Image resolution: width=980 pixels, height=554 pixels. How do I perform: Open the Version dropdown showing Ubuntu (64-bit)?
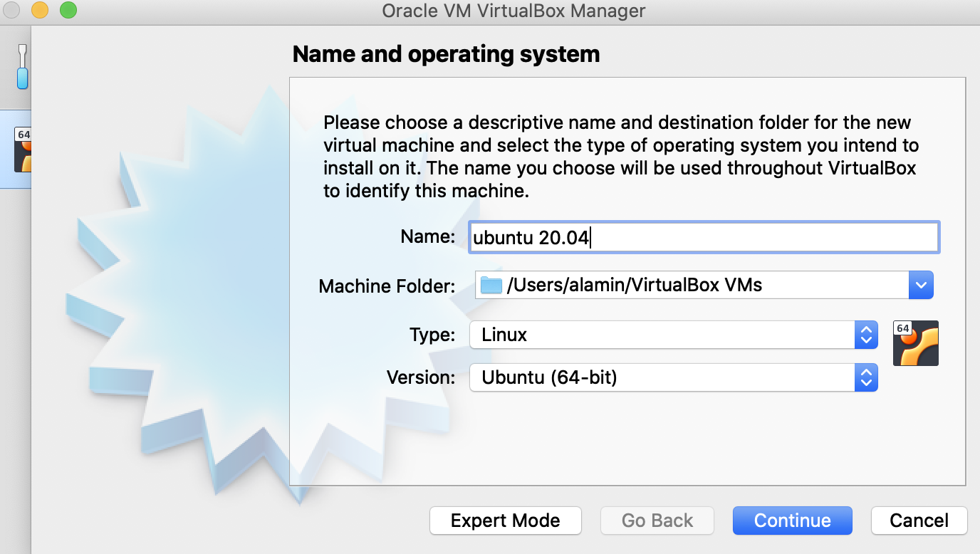click(x=673, y=377)
